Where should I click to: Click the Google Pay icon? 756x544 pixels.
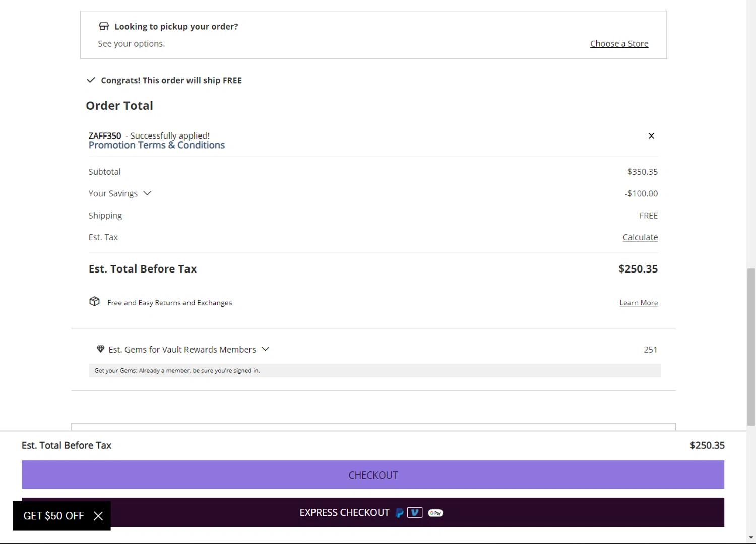(435, 513)
